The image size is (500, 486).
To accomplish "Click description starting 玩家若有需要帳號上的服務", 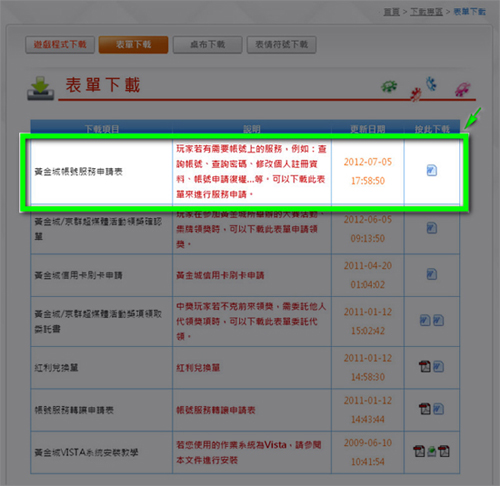I will pyautogui.click(x=251, y=171).
